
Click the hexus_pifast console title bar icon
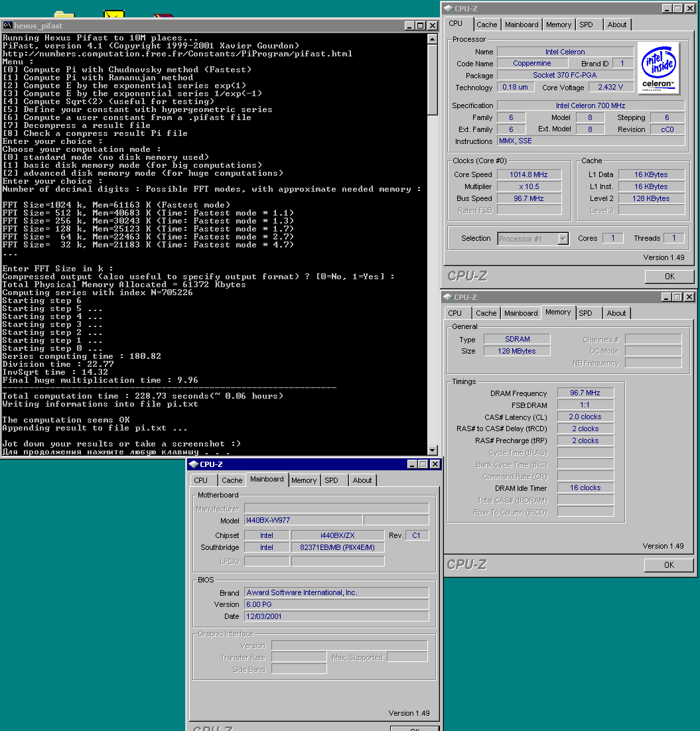tap(7, 25)
